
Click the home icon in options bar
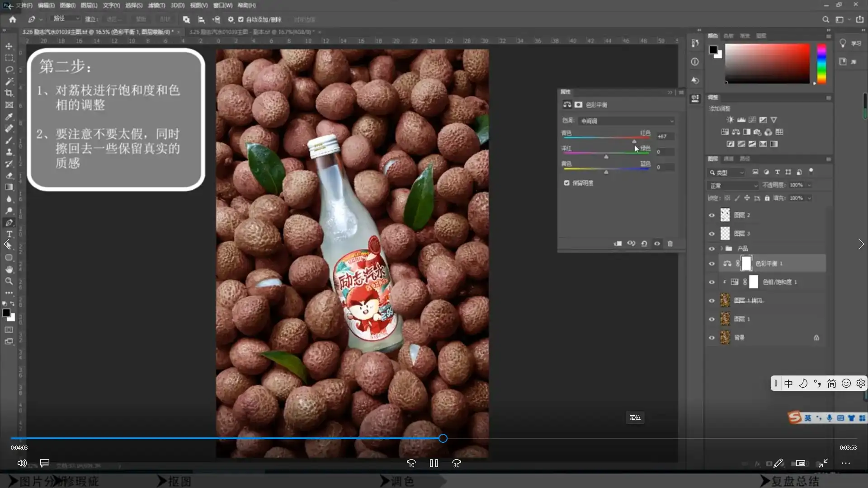pyautogui.click(x=13, y=19)
